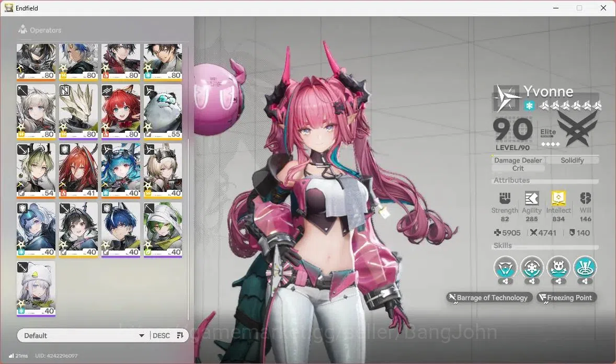This screenshot has height=364, width=616.
Task: Click the badge under the skull skill
Action: click(x=558, y=281)
